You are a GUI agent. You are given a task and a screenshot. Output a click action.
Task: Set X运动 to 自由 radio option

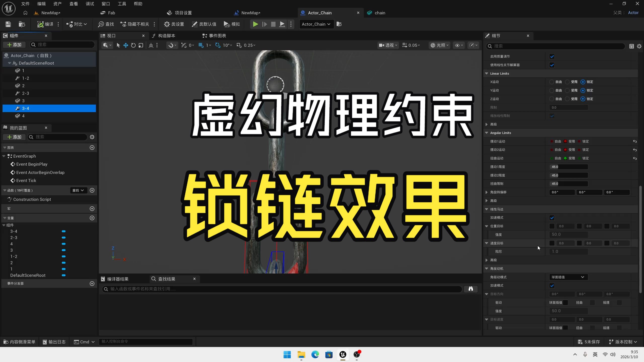(552, 82)
